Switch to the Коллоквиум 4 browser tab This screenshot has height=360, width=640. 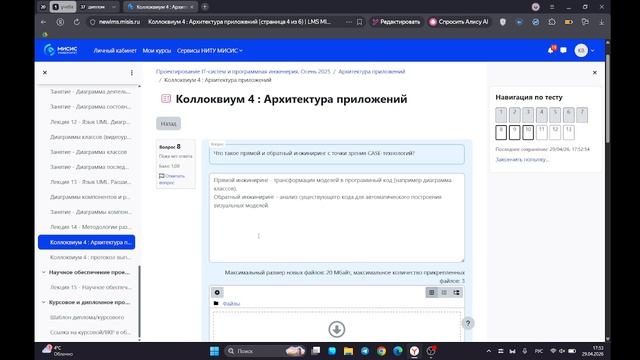[x=160, y=7]
